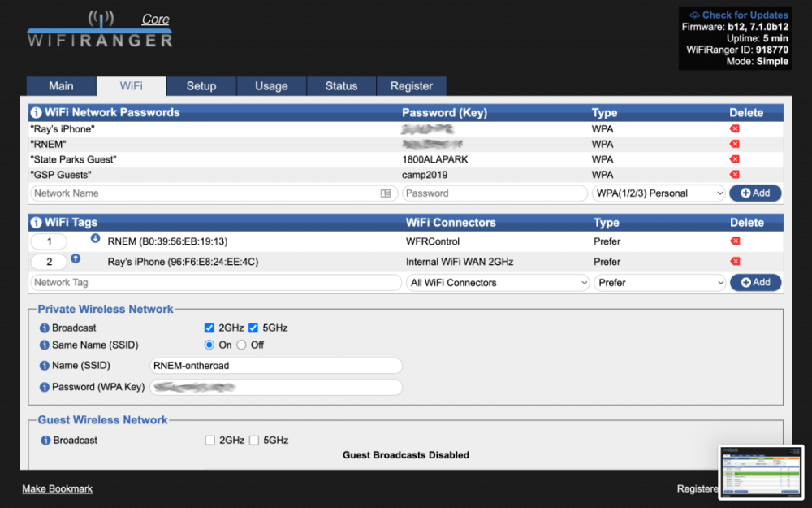The width and height of the screenshot is (812, 508).
Task: Add a new WiFi network password
Action: tap(755, 193)
